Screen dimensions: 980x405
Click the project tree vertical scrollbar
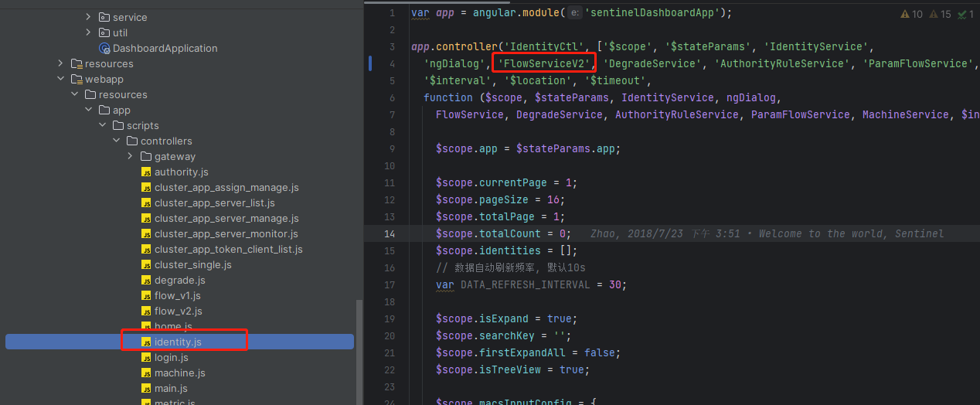pos(358,348)
